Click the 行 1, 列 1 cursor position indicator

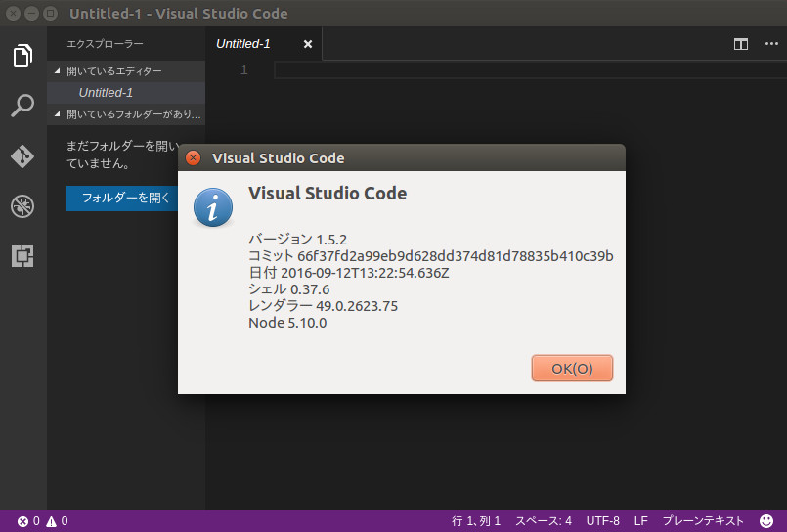476,521
